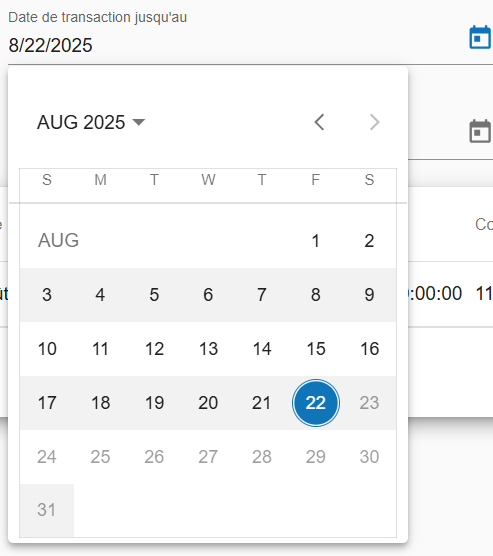Click day 19 in the calendar
Image resolution: width=493 pixels, height=556 pixels.
[154, 403]
